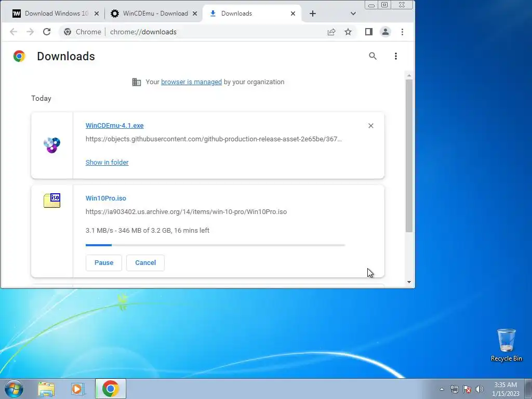Launch Windows Media Player from taskbar
Viewport: 532px width, 399px height.
click(x=77, y=389)
